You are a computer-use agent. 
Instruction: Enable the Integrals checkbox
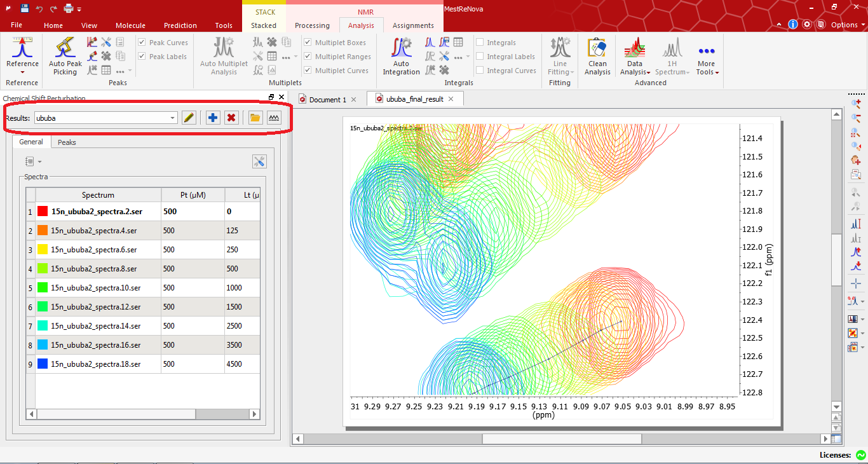click(x=480, y=43)
